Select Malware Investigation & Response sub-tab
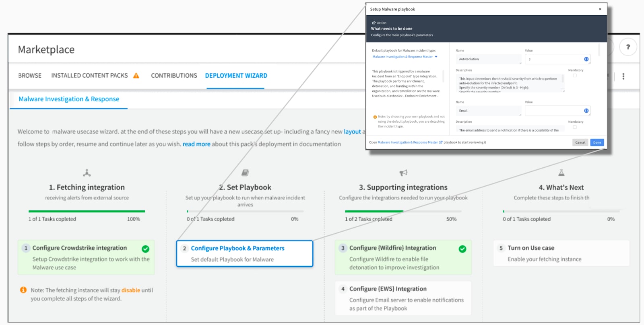Viewport: 644px width, 325px height. pos(69,99)
